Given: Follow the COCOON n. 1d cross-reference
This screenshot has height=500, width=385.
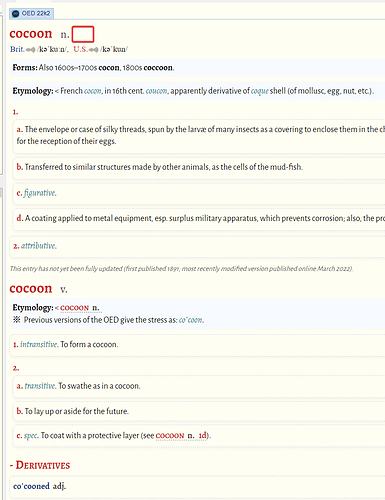Looking at the screenshot, I should tap(181, 436).
